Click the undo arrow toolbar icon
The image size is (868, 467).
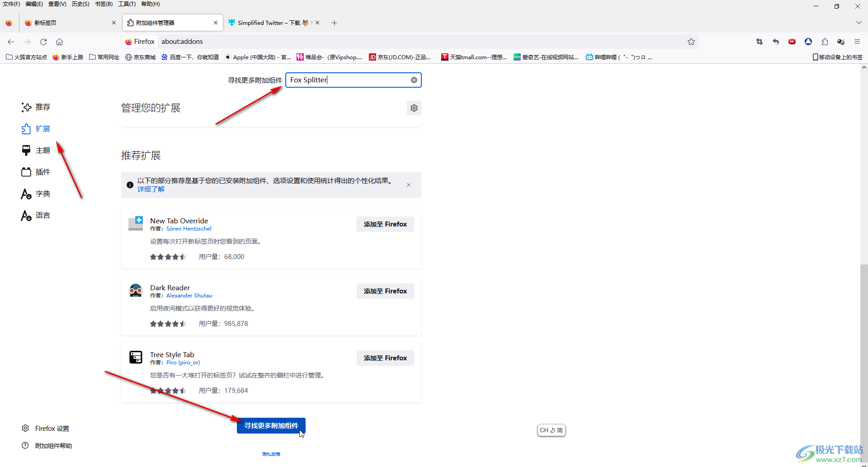click(x=776, y=42)
